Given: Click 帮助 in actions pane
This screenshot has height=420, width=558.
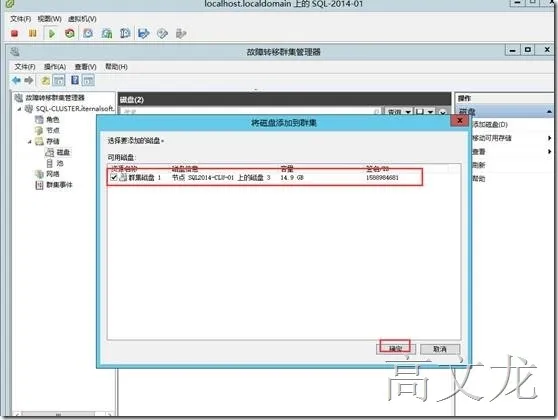Looking at the screenshot, I should tap(479, 179).
